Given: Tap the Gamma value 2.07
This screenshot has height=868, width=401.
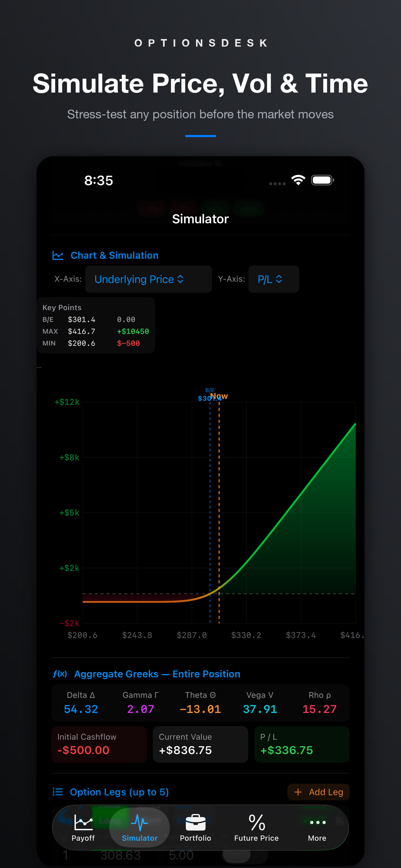Looking at the screenshot, I should point(141,709).
